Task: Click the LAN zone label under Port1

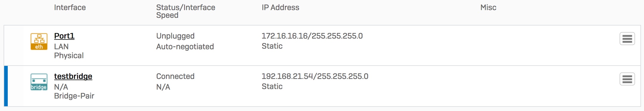Action: (x=61, y=47)
